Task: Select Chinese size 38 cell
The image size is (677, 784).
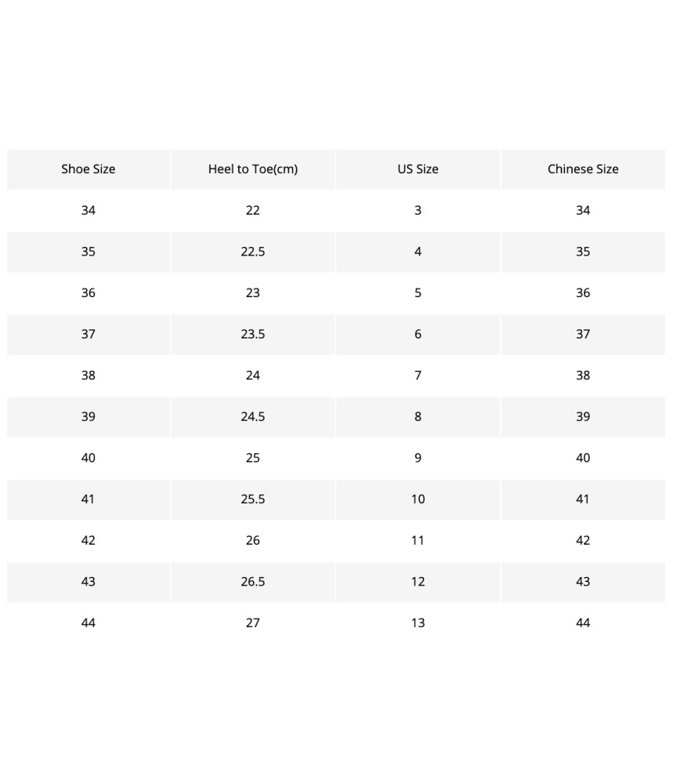Action: click(x=583, y=375)
